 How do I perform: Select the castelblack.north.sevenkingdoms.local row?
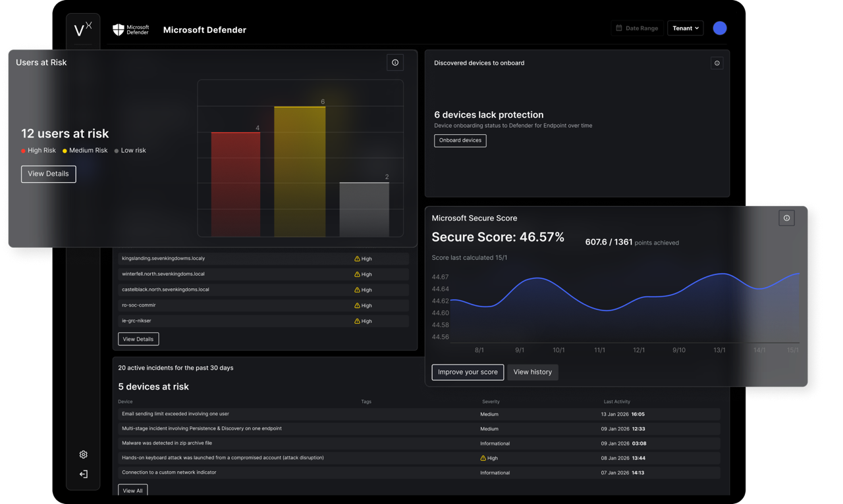click(263, 290)
